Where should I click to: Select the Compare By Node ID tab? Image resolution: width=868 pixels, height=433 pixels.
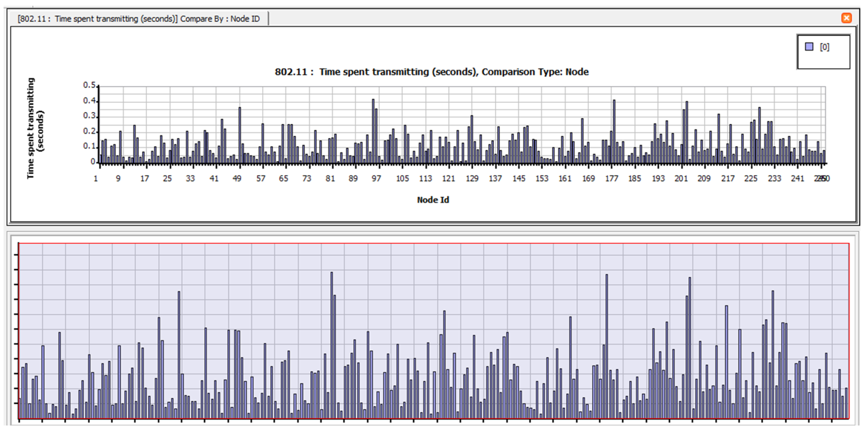click(138, 19)
